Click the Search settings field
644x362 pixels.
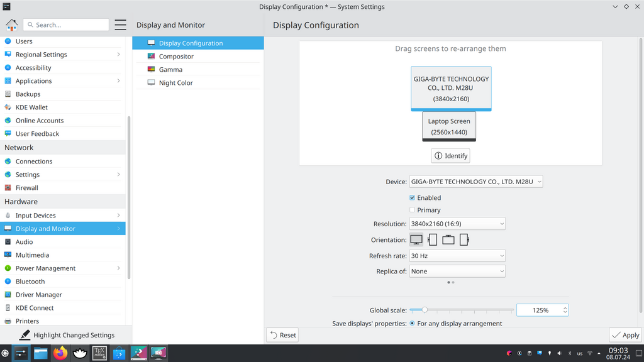pyautogui.click(x=66, y=25)
